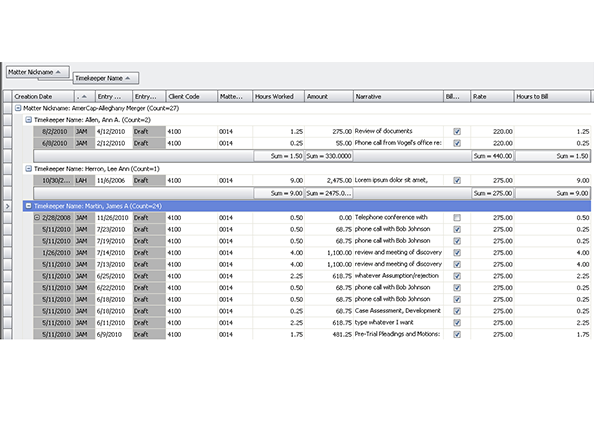This screenshot has height=428, width=594.
Task: Click the 55.00 amount cell
Action: pos(329,143)
